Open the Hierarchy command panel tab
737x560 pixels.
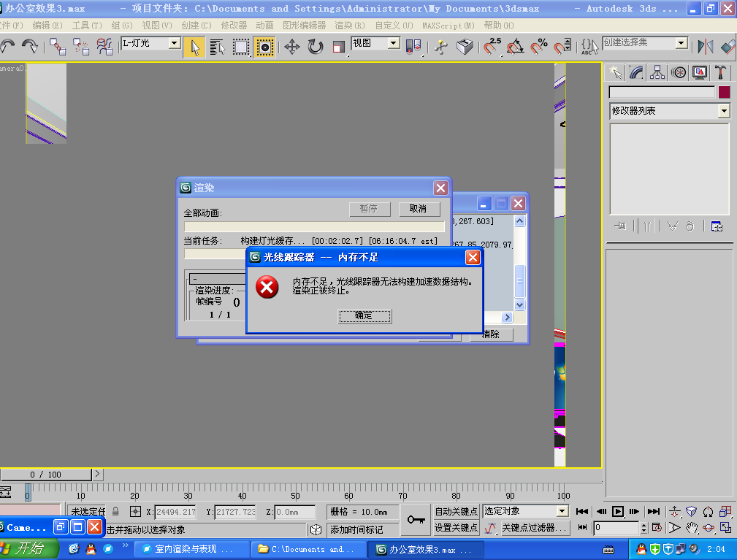657,72
